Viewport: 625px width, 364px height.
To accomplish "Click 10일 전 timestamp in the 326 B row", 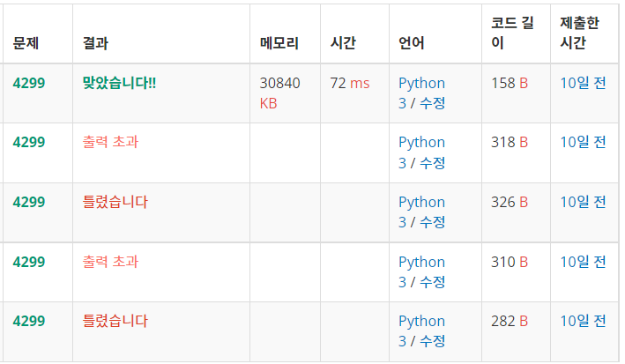I will 584,202.
